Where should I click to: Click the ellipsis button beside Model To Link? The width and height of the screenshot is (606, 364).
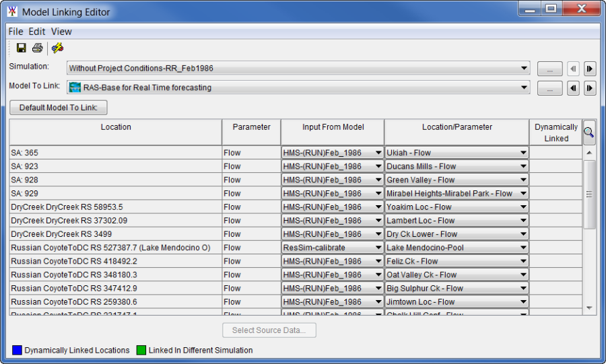click(550, 88)
